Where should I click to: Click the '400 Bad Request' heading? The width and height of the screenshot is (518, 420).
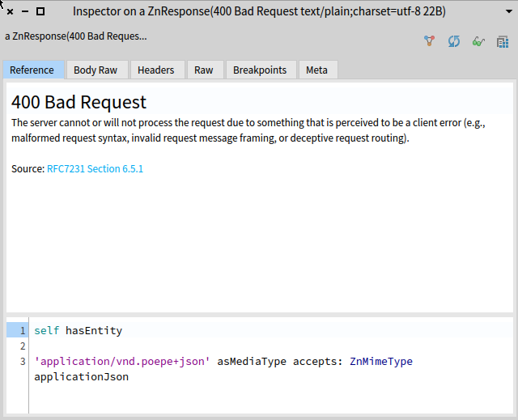point(79,102)
